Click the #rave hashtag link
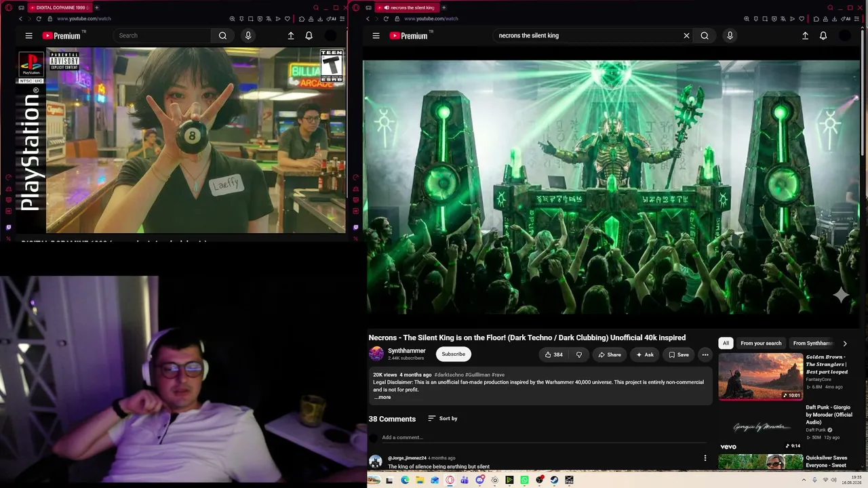 498,375
